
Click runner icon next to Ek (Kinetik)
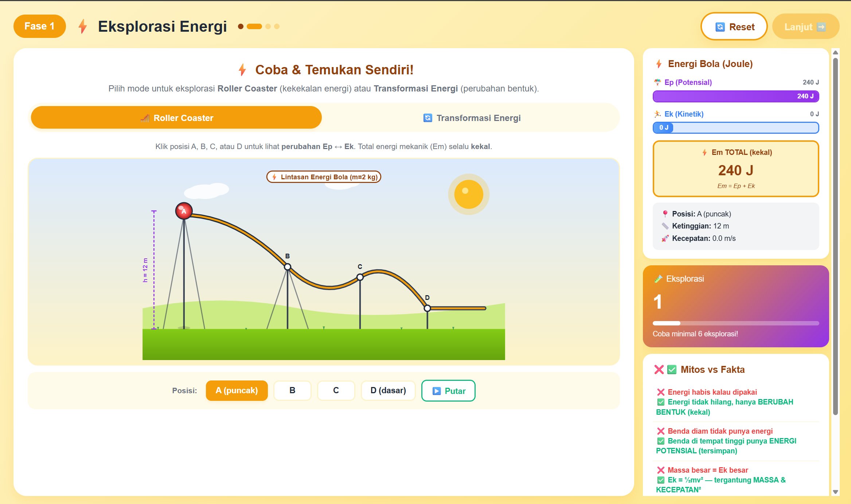point(657,114)
